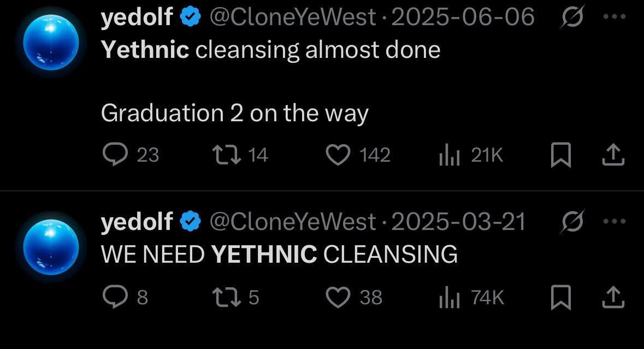Like the post with 142 likes
This screenshot has width=644, height=349.
[338, 155]
